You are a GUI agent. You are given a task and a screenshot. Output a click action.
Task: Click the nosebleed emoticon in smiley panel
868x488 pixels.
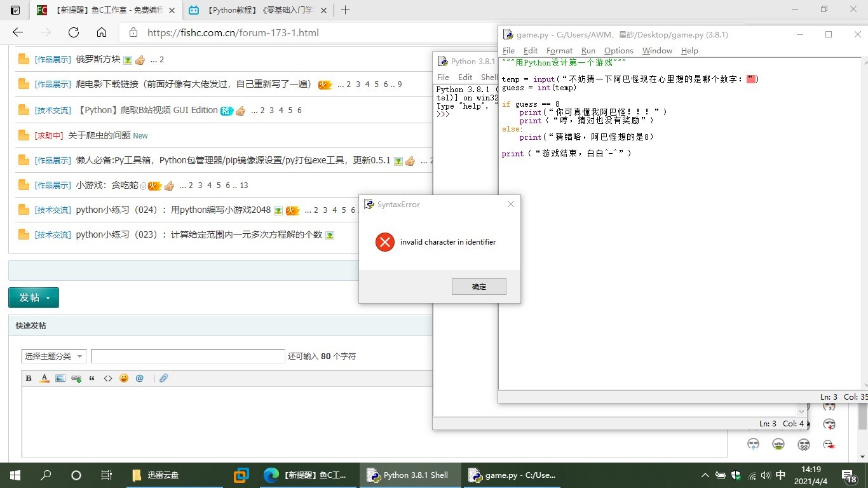point(829,424)
